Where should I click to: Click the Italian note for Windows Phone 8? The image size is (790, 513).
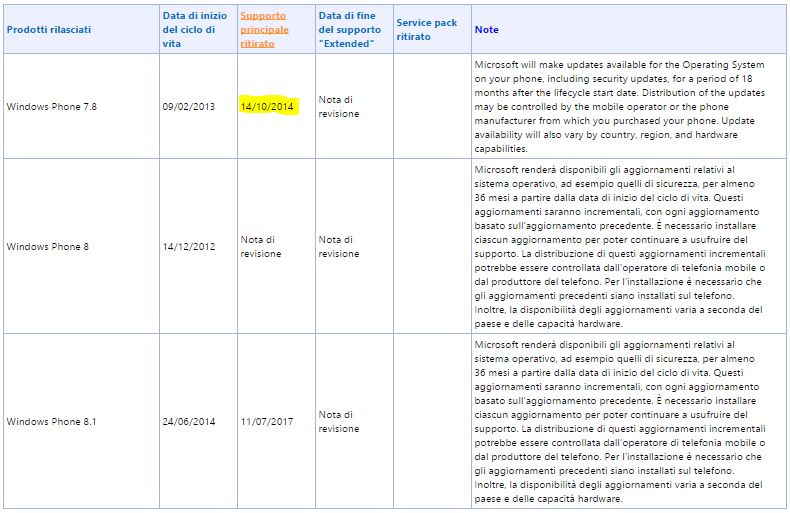(620, 247)
